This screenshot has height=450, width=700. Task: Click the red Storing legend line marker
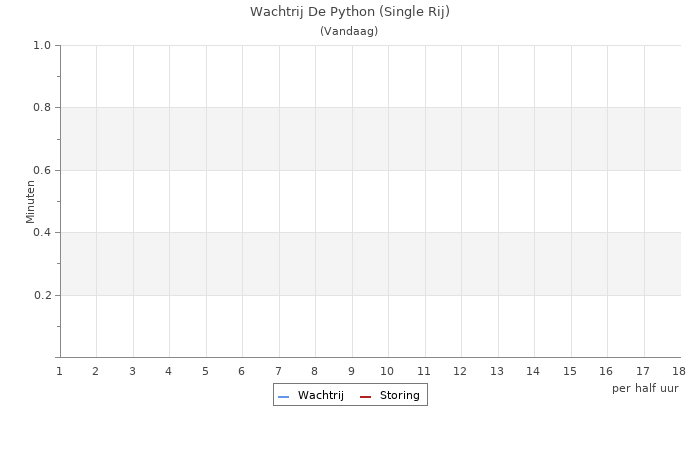click(365, 397)
